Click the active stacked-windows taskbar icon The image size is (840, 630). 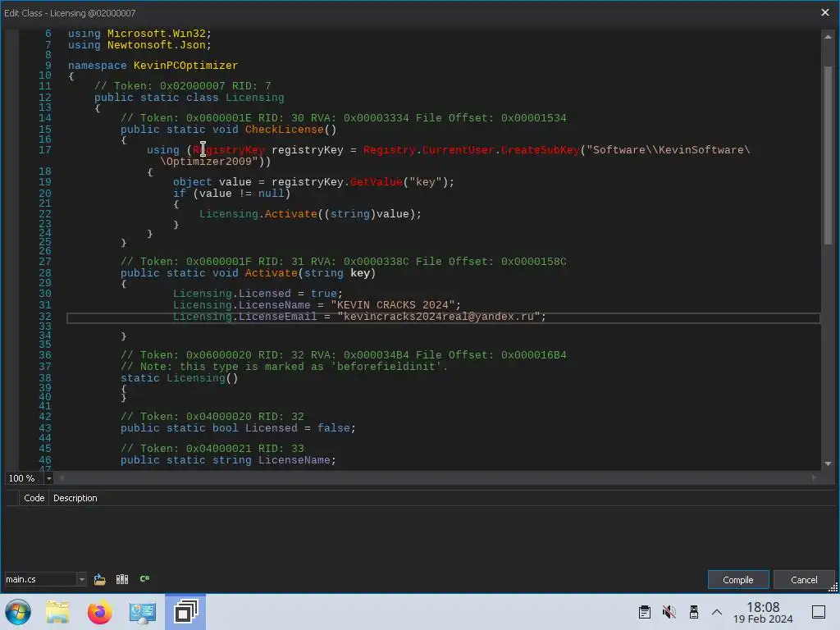point(185,612)
